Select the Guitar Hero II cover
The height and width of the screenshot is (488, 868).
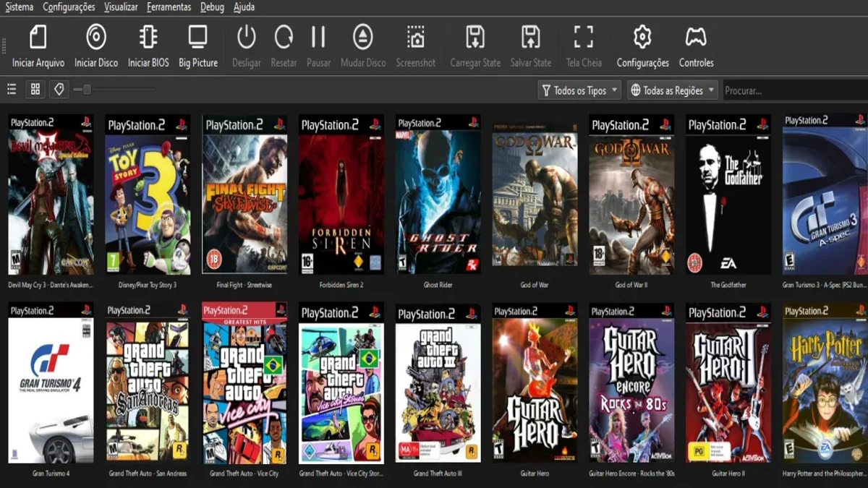728,383
